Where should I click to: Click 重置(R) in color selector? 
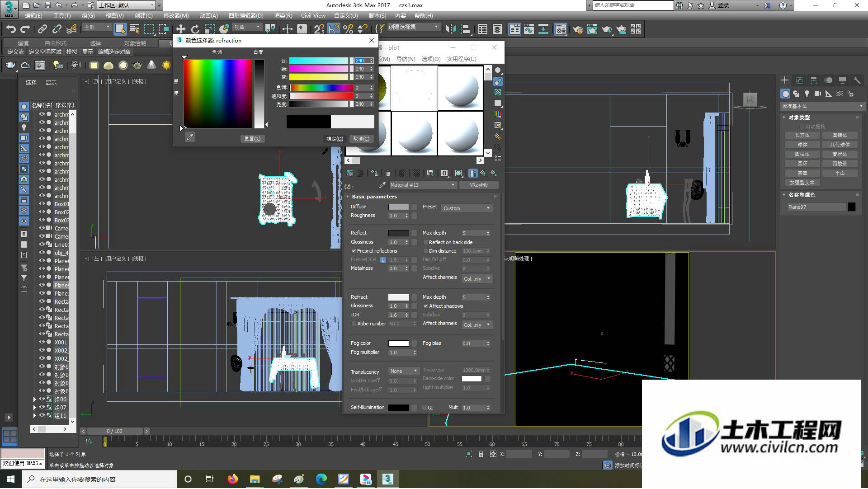[x=252, y=139]
